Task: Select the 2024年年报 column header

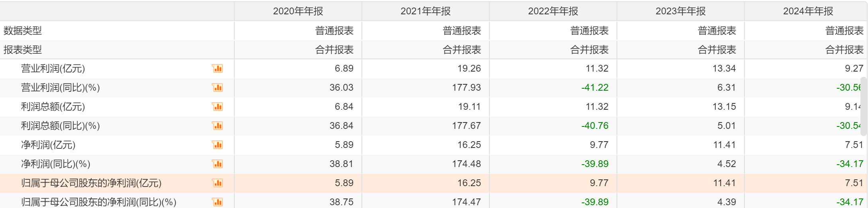Action: tap(808, 11)
